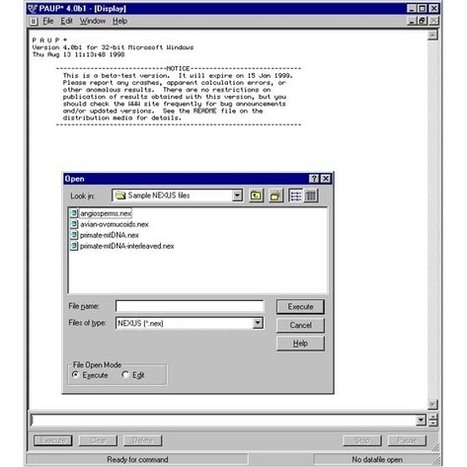The width and height of the screenshot is (467, 467).
Task: Click the PAUP document icon in menu bar
Action: (34, 21)
